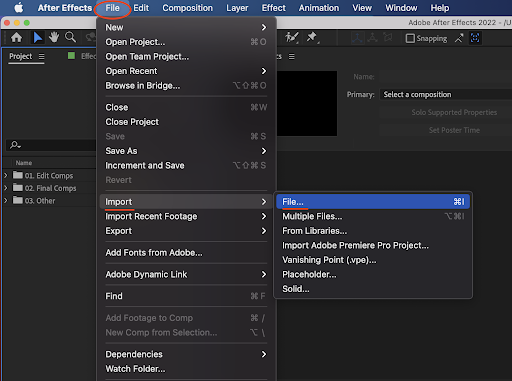Open the Primary composition dropdown
This screenshot has width=512, height=381.
(x=446, y=95)
